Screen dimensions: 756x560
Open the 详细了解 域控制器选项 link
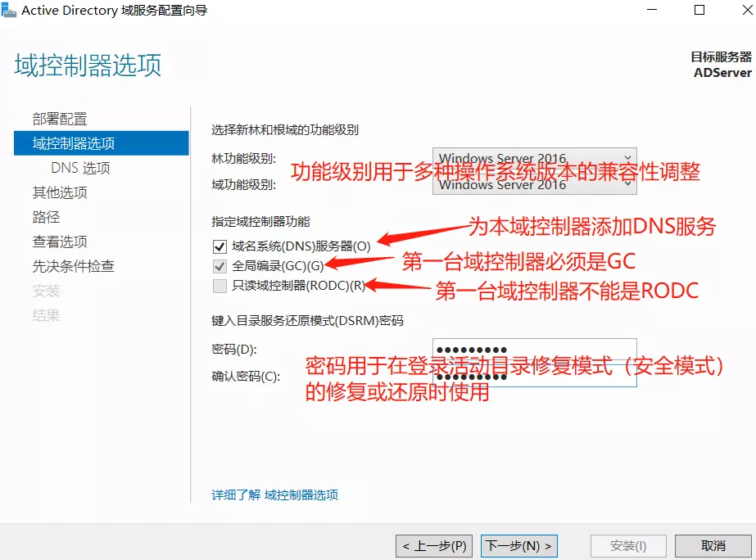click(x=274, y=495)
